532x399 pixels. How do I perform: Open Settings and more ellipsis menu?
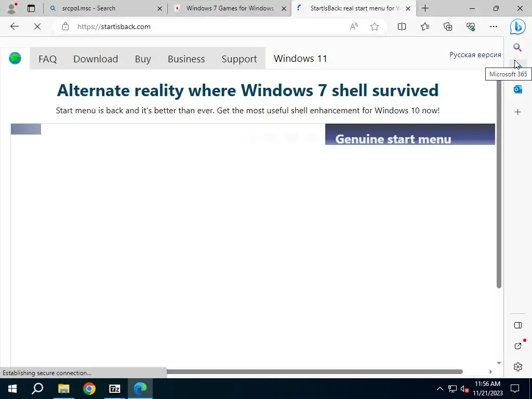[x=494, y=26]
